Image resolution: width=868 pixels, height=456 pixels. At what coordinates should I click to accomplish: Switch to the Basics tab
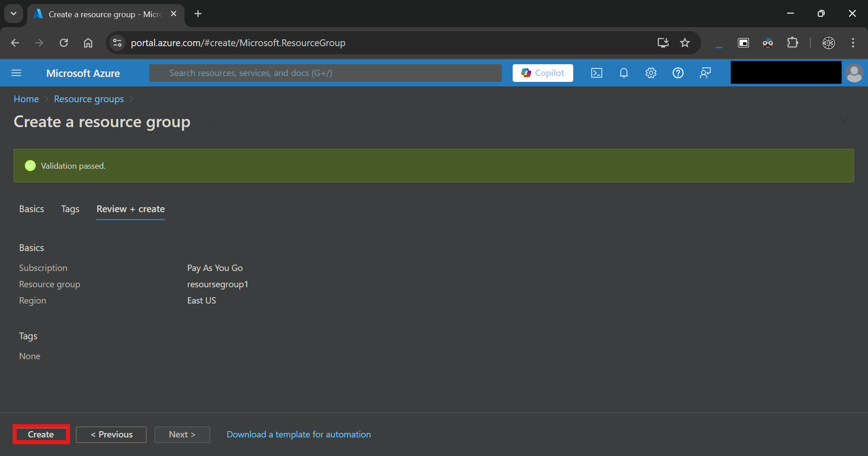32,209
